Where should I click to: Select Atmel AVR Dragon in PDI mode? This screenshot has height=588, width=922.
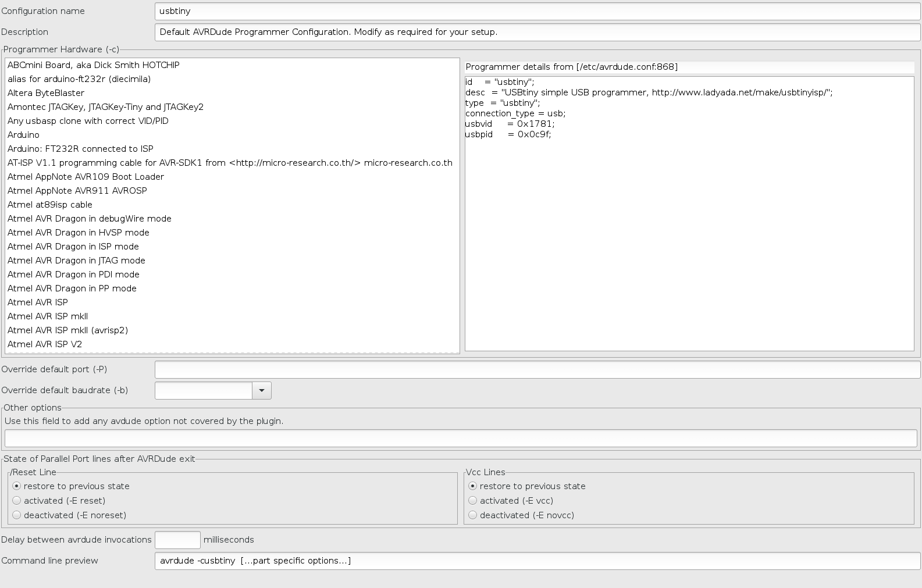point(232,275)
